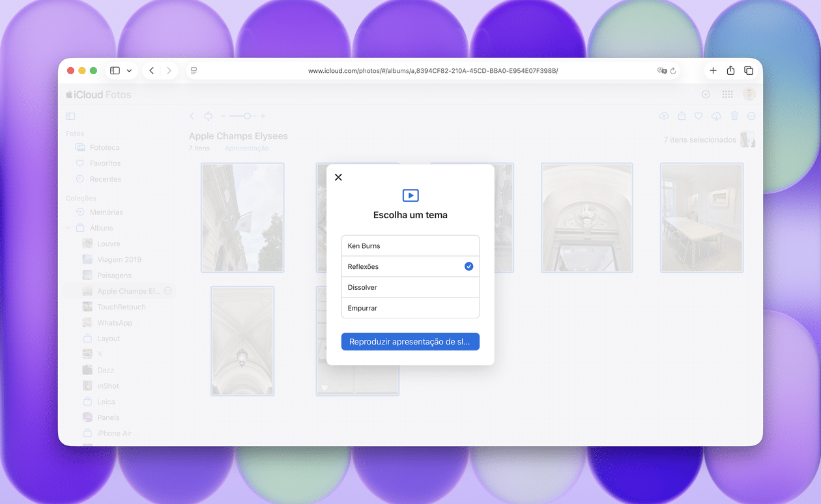Click options icon beside Apple Champs album
The image size is (821, 504).
click(168, 291)
